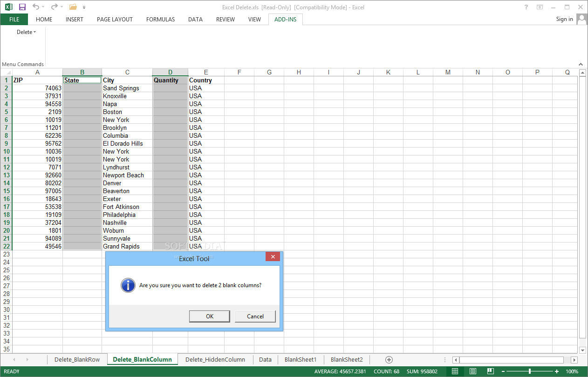
Task: Click the Undo arrow icon
Action: coord(35,7)
